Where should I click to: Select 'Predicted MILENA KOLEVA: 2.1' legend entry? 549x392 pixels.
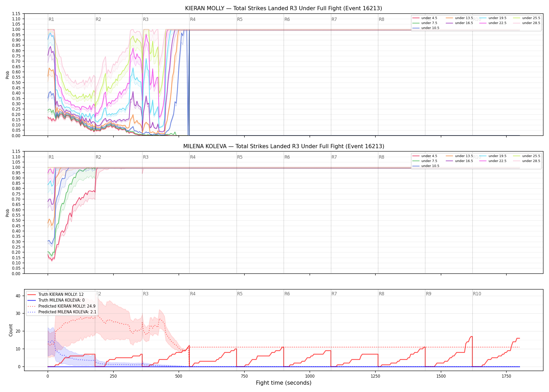(62, 312)
